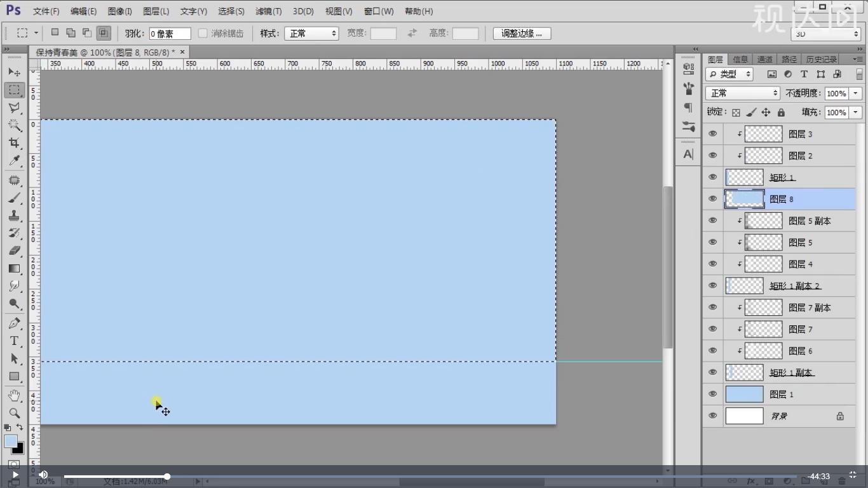Viewport: 868px width, 488px height.
Task: Select the Crop tool
Action: point(14,144)
